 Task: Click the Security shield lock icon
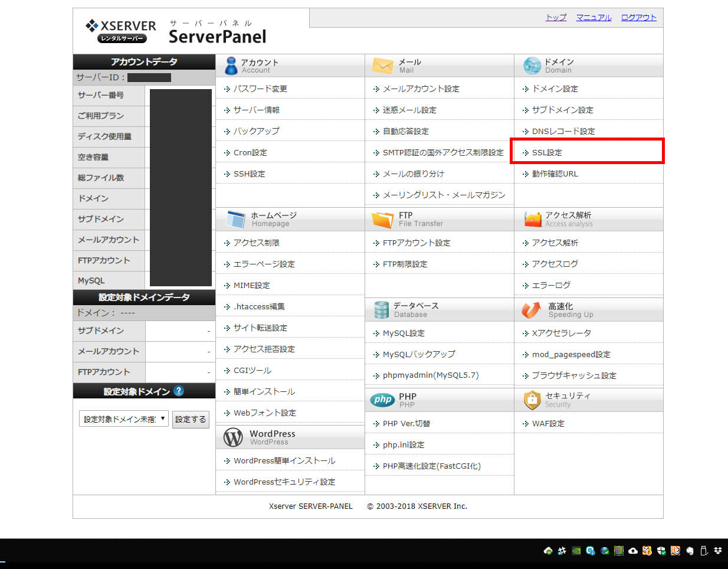click(532, 400)
